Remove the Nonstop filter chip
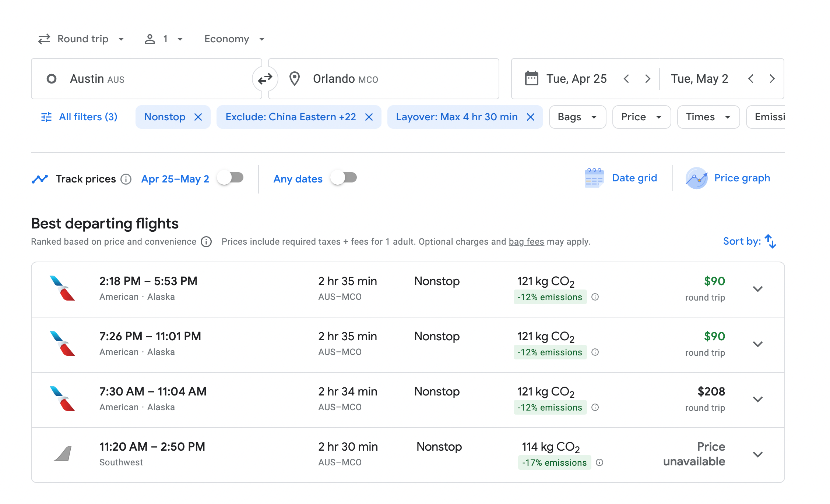Image resolution: width=830 pixels, height=504 pixels. [x=198, y=117]
